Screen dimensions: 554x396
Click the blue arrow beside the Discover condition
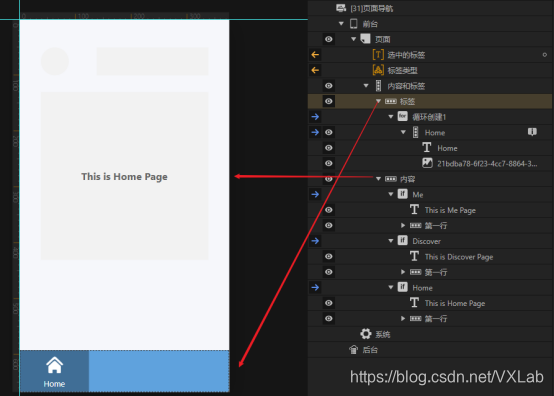coord(315,241)
